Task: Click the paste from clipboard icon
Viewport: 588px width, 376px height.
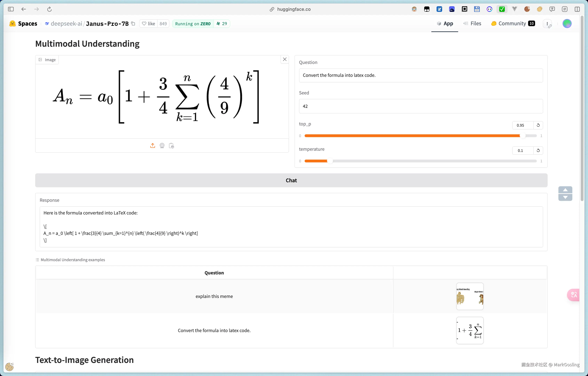Action: 171,146
